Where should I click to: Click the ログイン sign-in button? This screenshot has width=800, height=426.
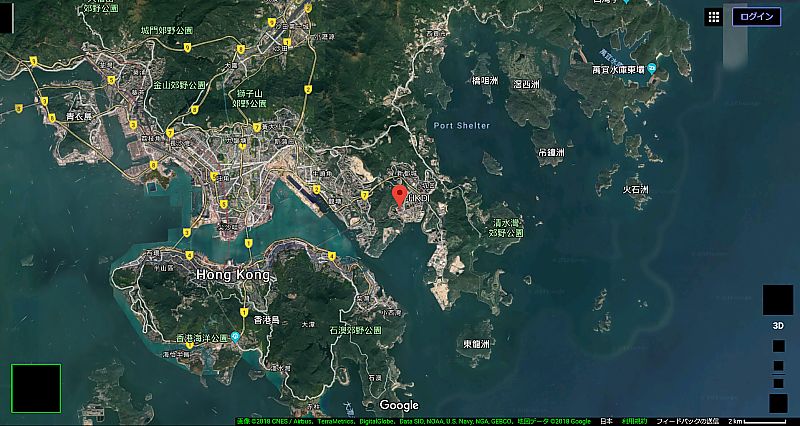click(x=757, y=17)
